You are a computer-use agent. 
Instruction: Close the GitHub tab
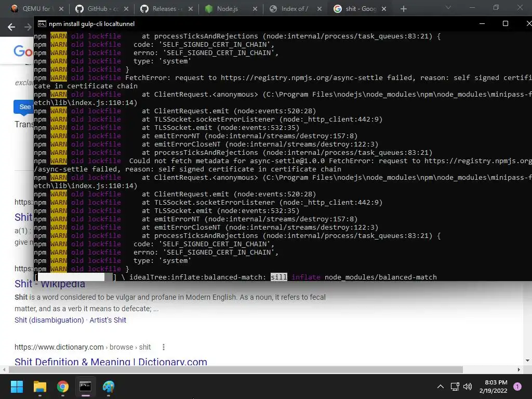pyautogui.click(x=126, y=9)
